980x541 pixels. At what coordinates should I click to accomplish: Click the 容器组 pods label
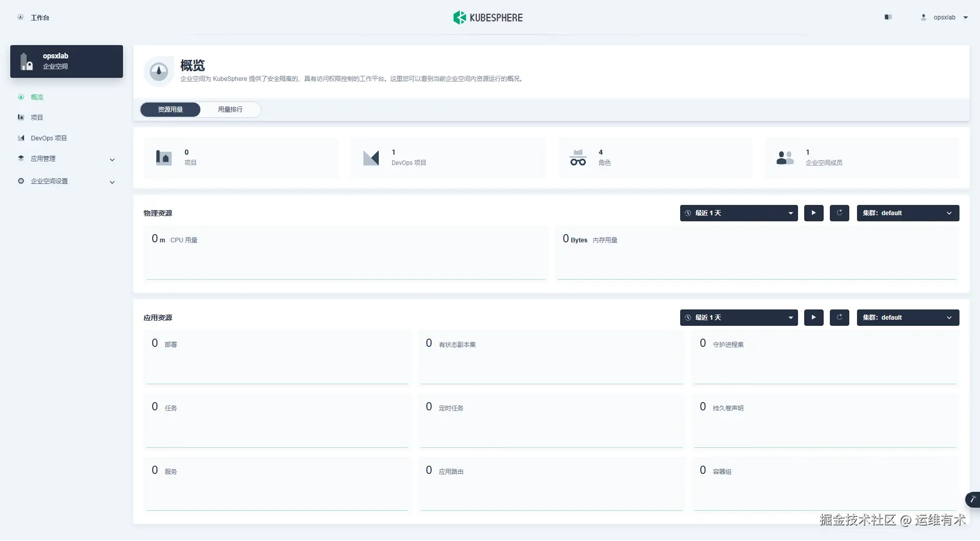pos(722,472)
